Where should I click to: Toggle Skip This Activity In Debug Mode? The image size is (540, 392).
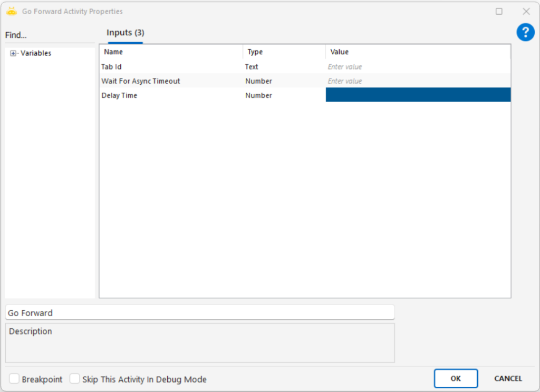pos(75,379)
